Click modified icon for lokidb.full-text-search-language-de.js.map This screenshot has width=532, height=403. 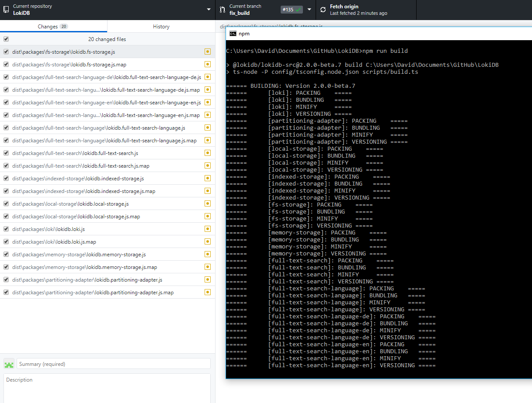click(207, 90)
